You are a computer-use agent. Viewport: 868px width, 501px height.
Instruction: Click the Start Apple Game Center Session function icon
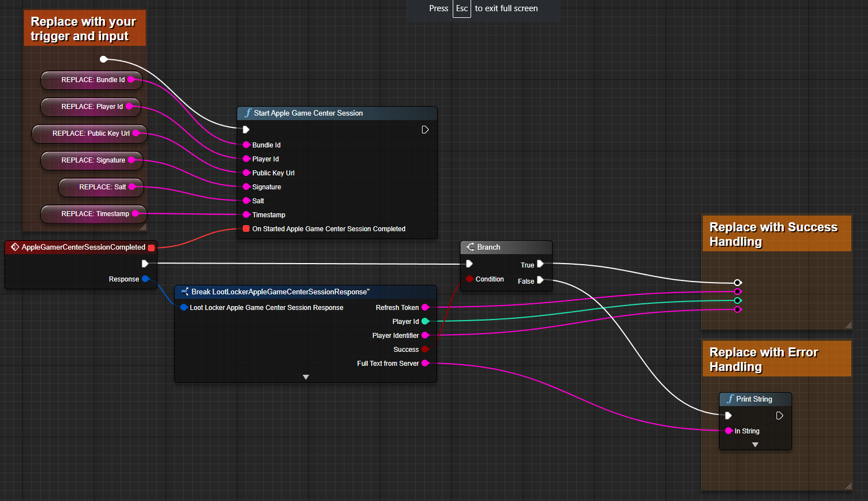coord(248,113)
